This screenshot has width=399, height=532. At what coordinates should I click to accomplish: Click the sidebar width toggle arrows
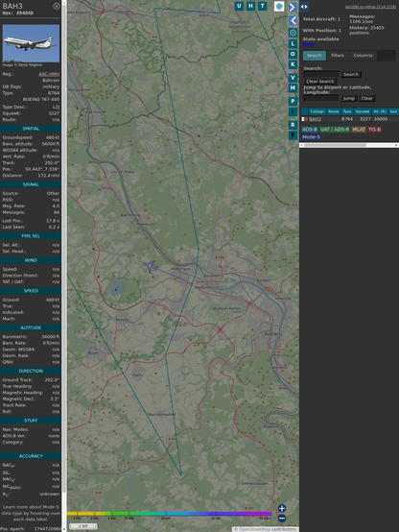pyautogui.click(x=304, y=7)
